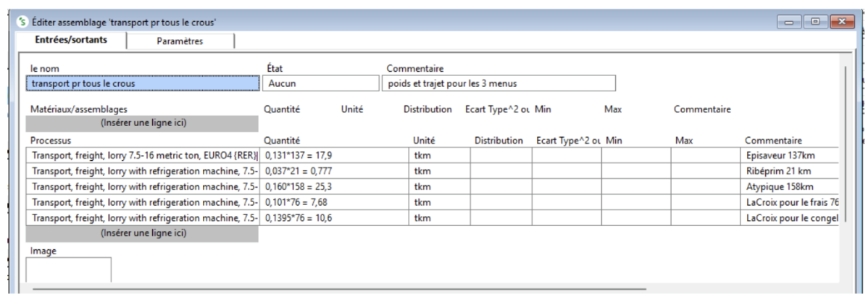Select the EURO4 {RER} lorry transport row

tap(142, 155)
